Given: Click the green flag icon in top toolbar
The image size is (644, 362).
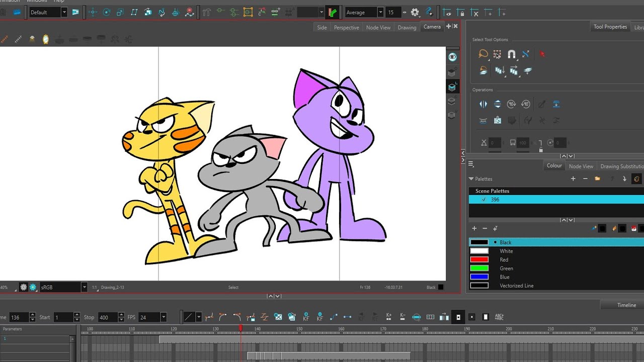Looking at the screenshot, I should pos(333,12).
